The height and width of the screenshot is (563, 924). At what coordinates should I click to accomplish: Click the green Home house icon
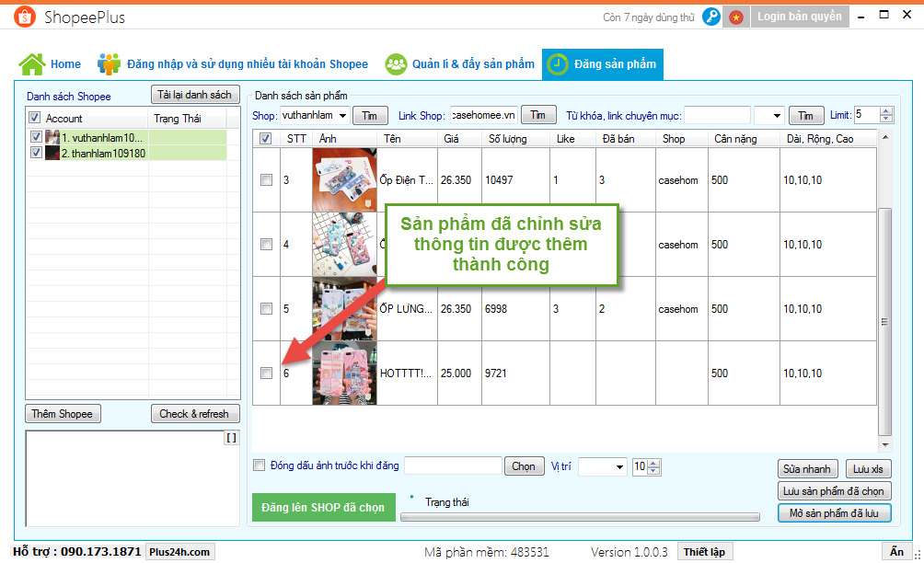click(x=32, y=64)
